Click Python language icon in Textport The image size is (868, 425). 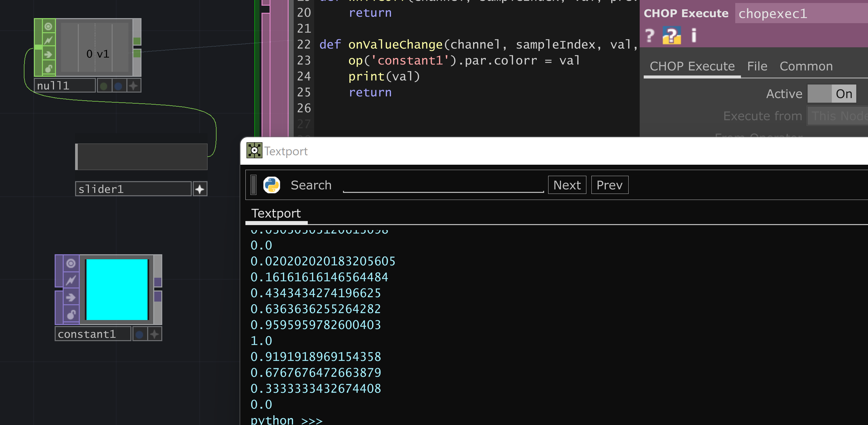coord(271,185)
